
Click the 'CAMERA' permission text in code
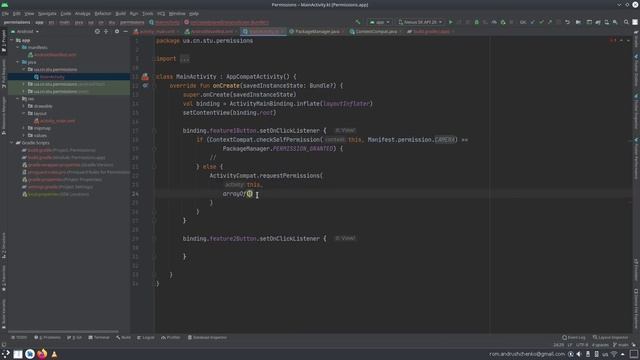pos(444,140)
